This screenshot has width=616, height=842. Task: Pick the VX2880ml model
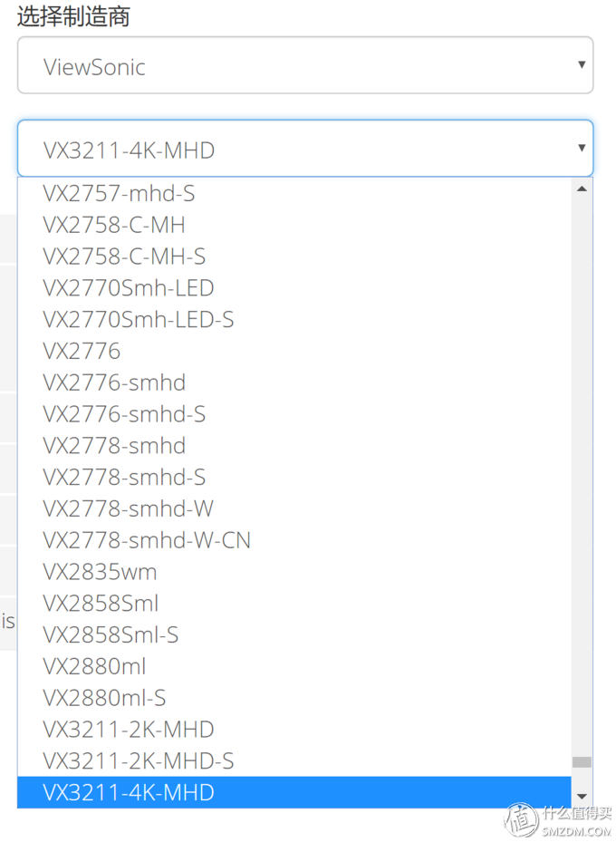pos(94,666)
